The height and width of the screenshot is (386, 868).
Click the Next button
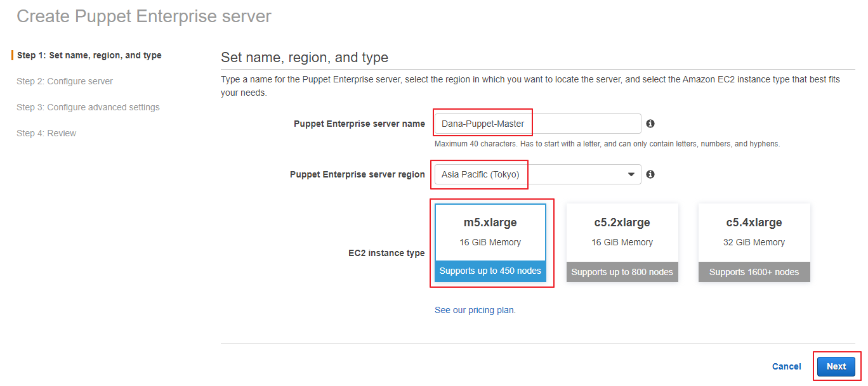click(x=836, y=366)
